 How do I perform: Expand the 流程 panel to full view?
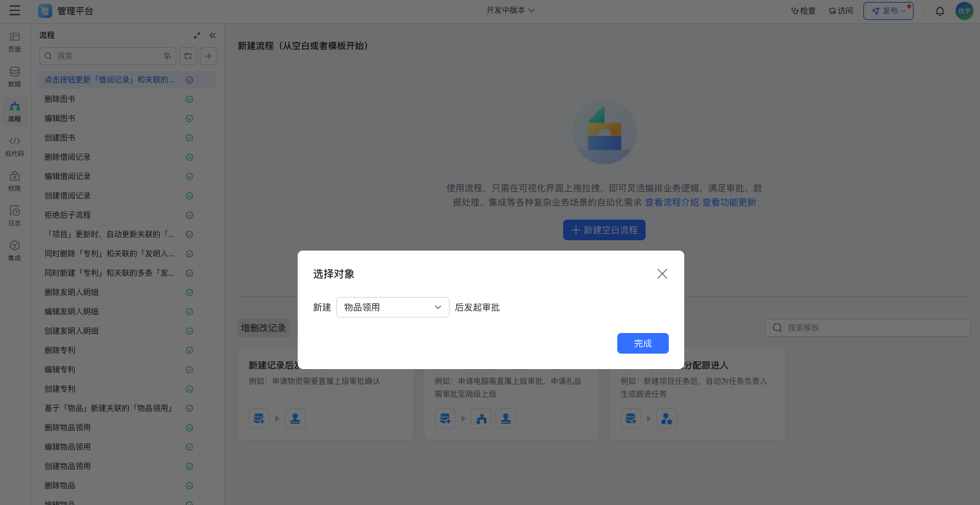(197, 35)
